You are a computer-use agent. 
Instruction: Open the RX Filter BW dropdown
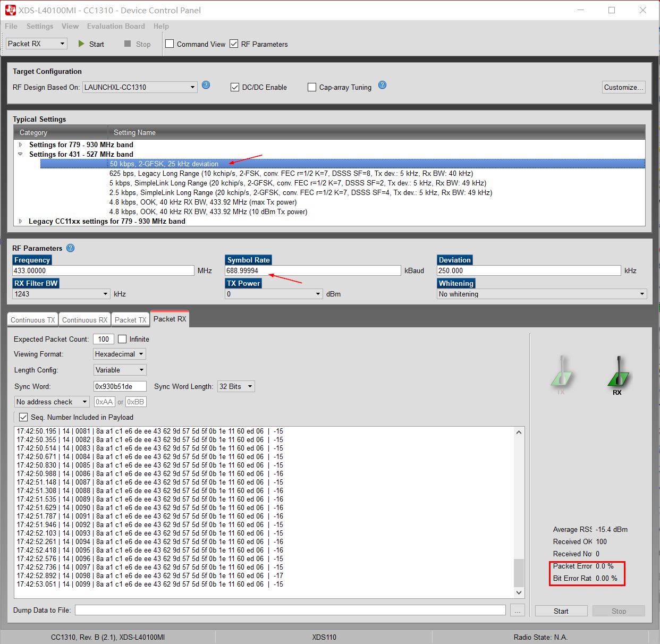[61, 294]
